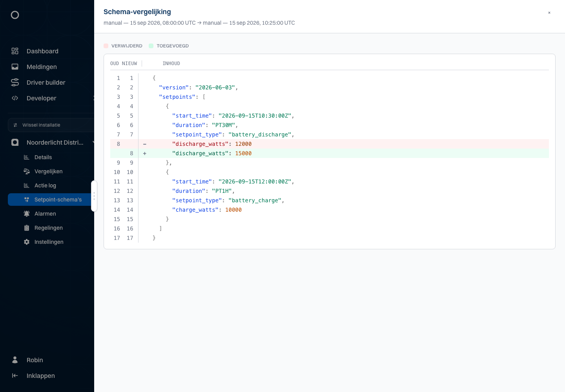The width and height of the screenshot is (565, 392).
Task: Click the Inklappen collapse arrow icon
Action: coord(15,376)
